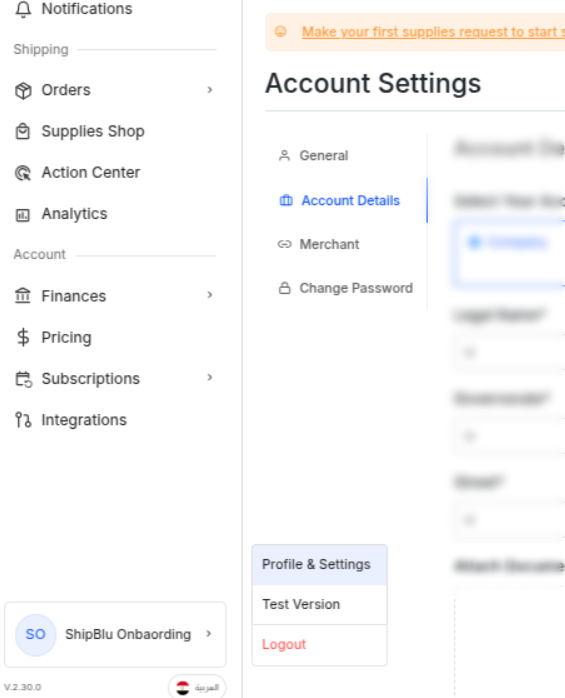The height and width of the screenshot is (698, 565).
Task: Click the Integrations branch icon
Action: point(23,420)
